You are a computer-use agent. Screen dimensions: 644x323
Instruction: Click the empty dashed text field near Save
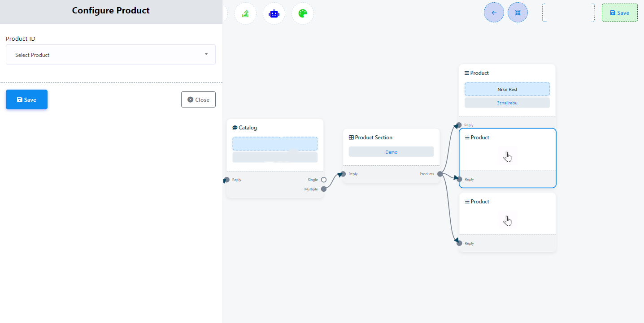coord(568,13)
